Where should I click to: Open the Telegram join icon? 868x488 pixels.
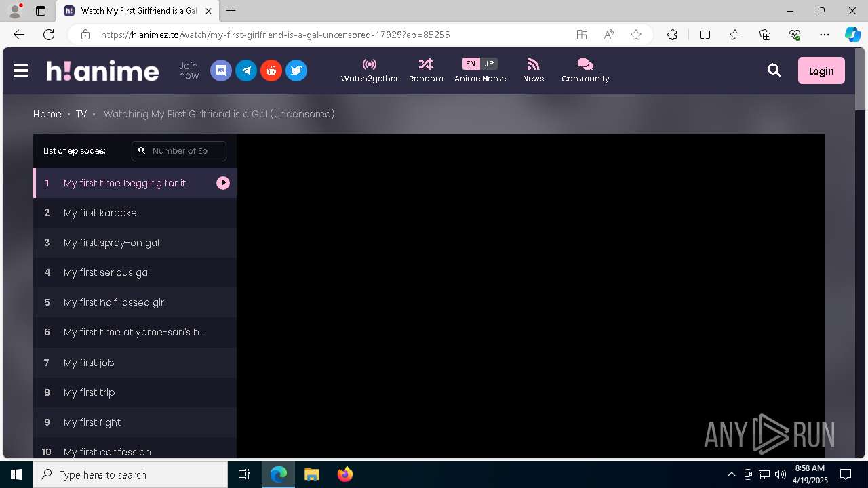click(x=246, y=70)
